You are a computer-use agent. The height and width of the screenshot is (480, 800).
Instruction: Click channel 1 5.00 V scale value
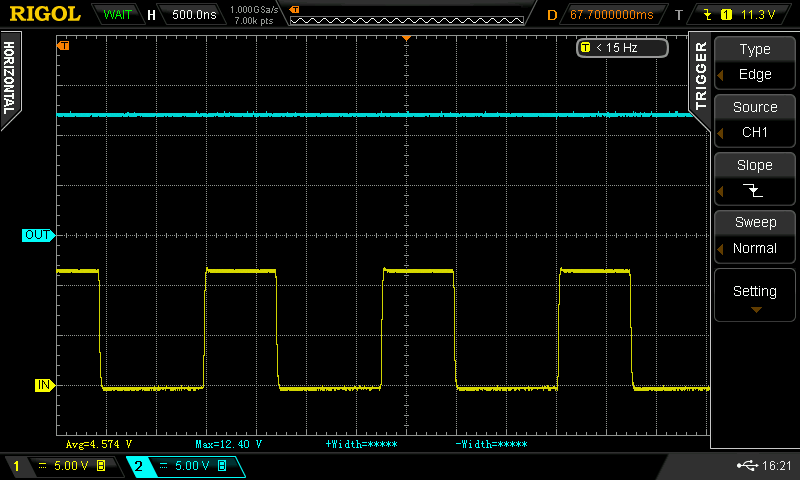coord(71,466)
